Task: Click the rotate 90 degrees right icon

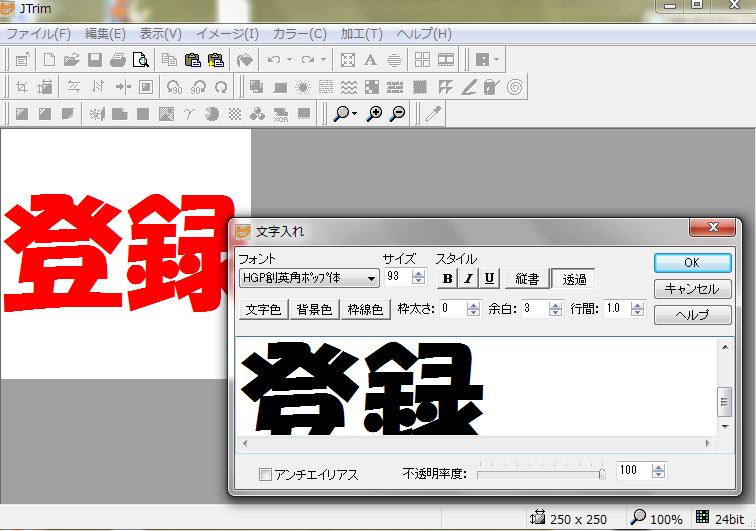Action: click(198, 87)
